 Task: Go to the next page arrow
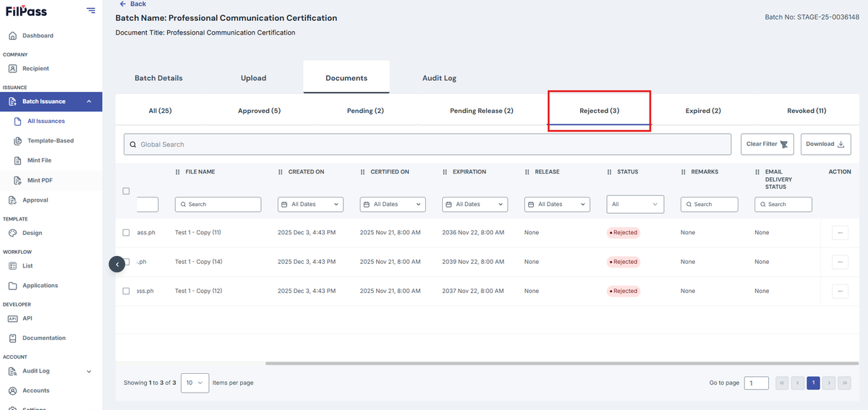[x=829, y=383]
